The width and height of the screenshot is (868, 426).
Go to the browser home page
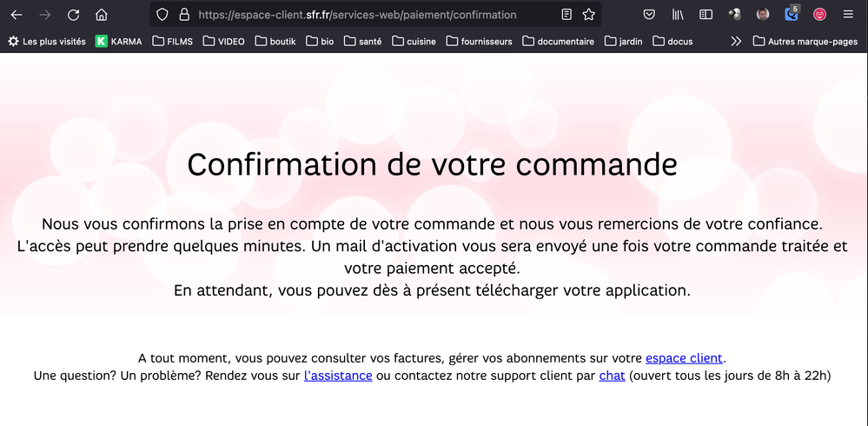[102, 15]
